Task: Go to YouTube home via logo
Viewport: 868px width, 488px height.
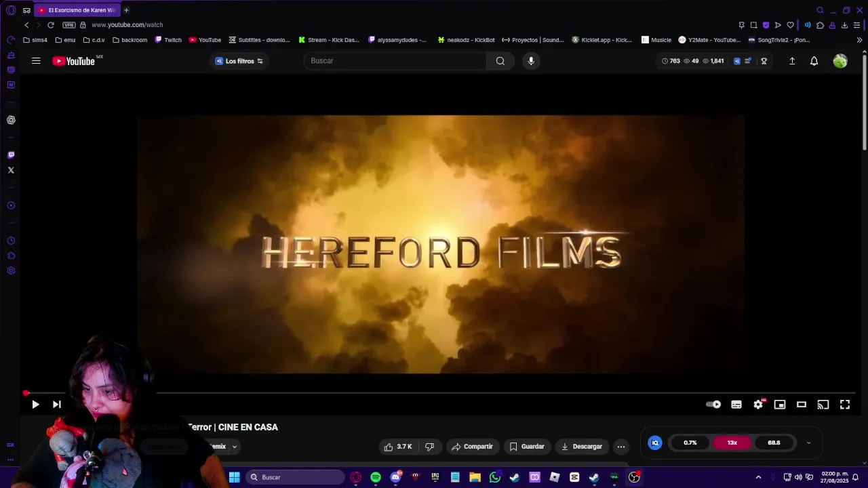Action: click(74, 61)
